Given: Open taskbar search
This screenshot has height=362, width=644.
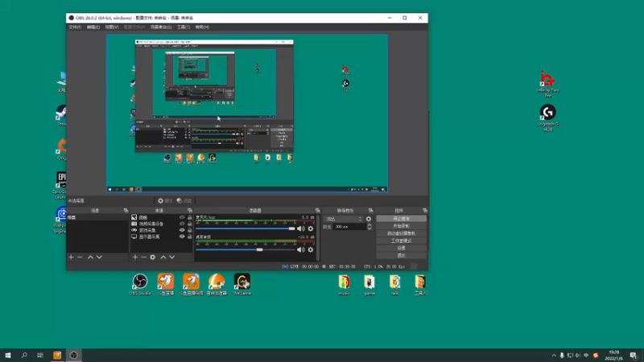Looking at the screenshot, I should pyautogui.click(x=24, y=356).
